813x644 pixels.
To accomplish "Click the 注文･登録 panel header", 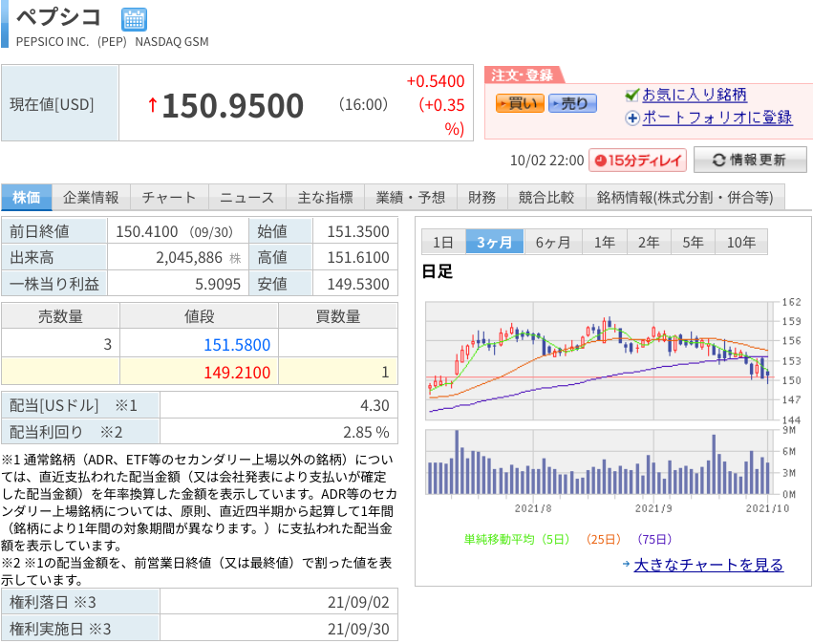I will [523, 75].
